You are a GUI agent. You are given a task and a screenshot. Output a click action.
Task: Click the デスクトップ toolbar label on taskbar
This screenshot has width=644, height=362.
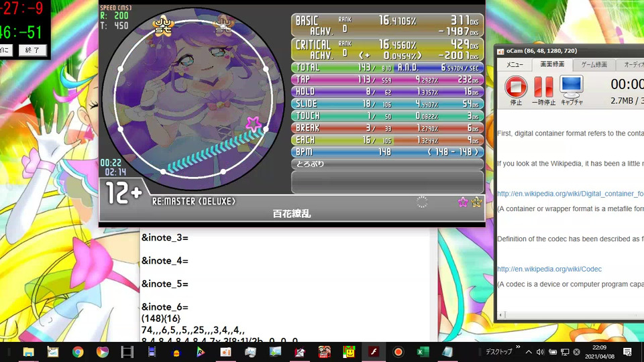pyautogui.click(x=498, y=352)
